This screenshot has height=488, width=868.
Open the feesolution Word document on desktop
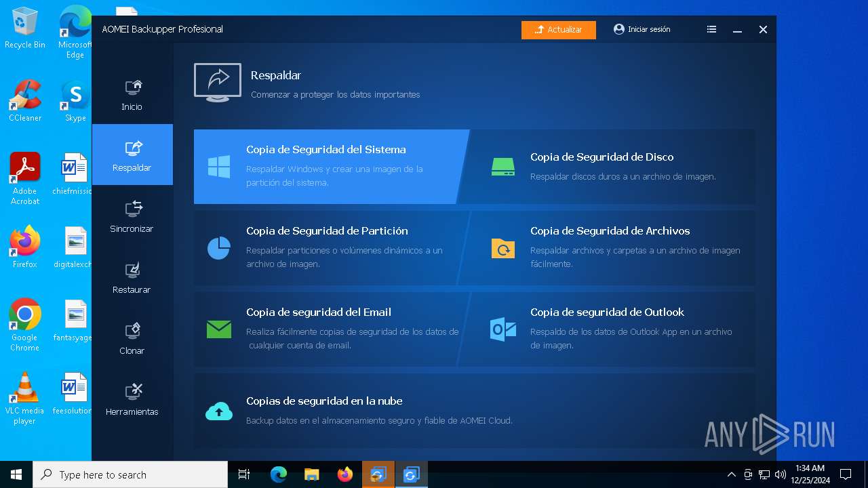[x=73, y=394]
